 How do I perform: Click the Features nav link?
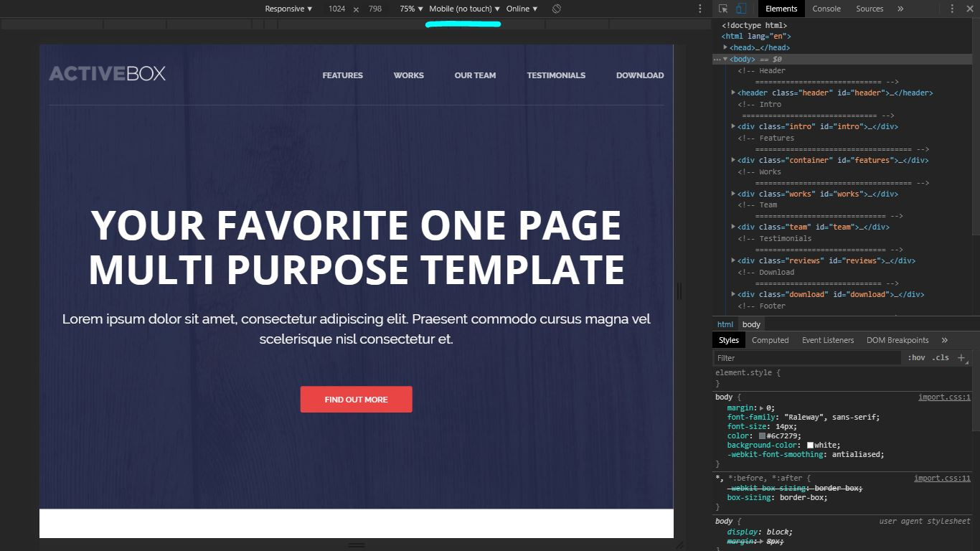click(x=342, y=75)
